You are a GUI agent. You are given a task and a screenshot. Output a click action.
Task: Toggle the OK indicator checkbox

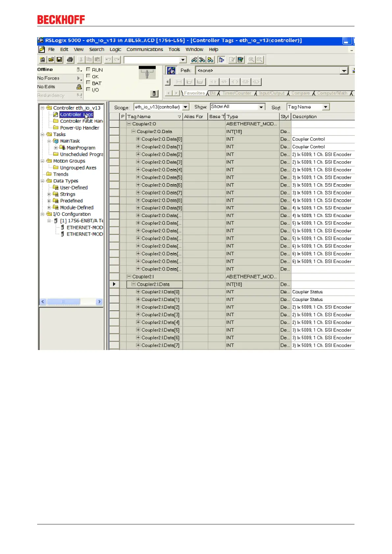click(x=88, y=76)
